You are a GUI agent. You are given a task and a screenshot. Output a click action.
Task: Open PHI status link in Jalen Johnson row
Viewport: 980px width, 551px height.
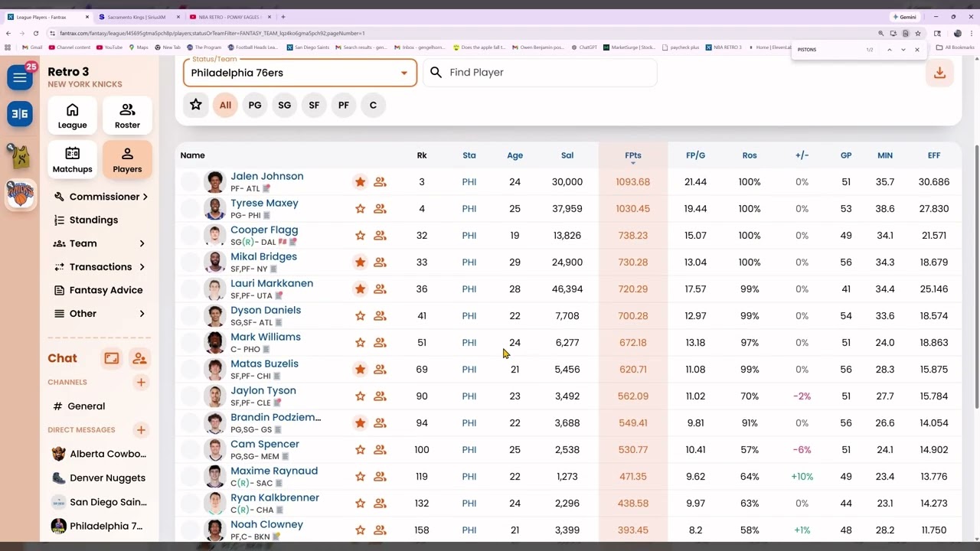point(469,182)
